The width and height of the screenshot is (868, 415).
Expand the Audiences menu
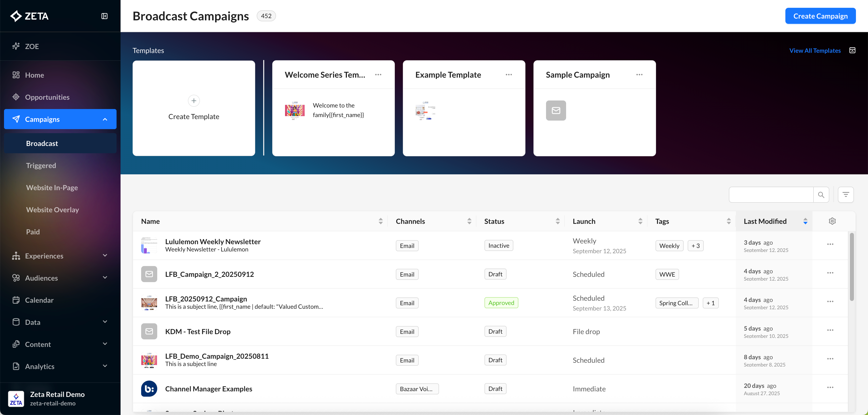coord(105,278)
